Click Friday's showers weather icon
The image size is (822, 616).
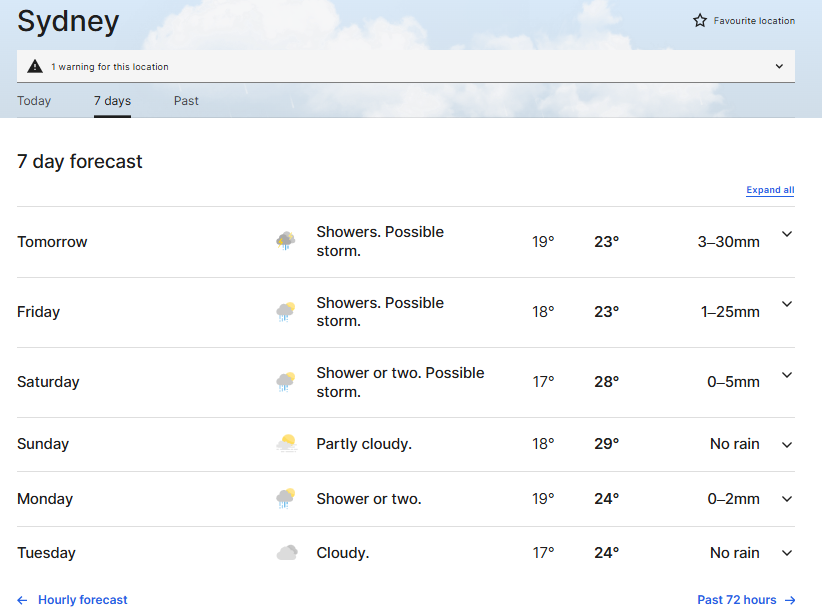(x=286, y=312)
